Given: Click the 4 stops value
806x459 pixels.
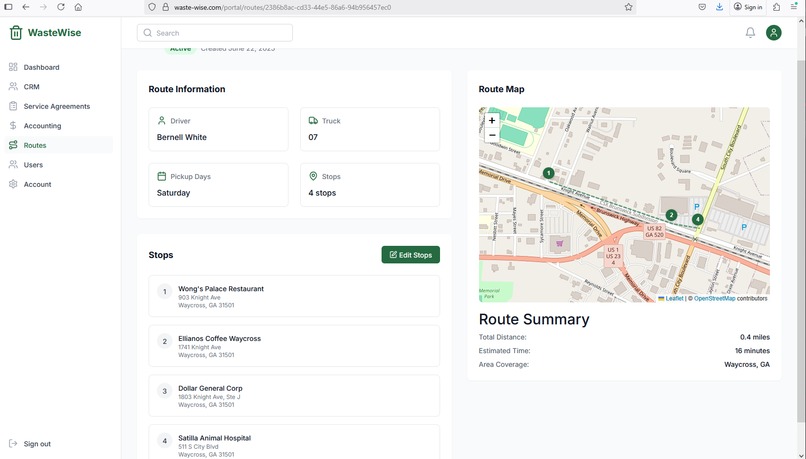Looking at the screenshot, I should 322,193.
